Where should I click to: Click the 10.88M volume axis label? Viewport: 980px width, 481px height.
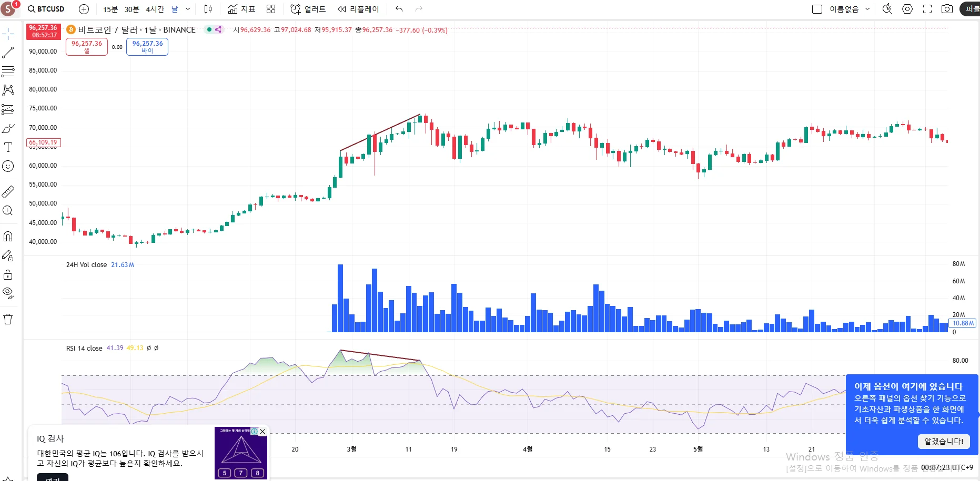point(963,323)
